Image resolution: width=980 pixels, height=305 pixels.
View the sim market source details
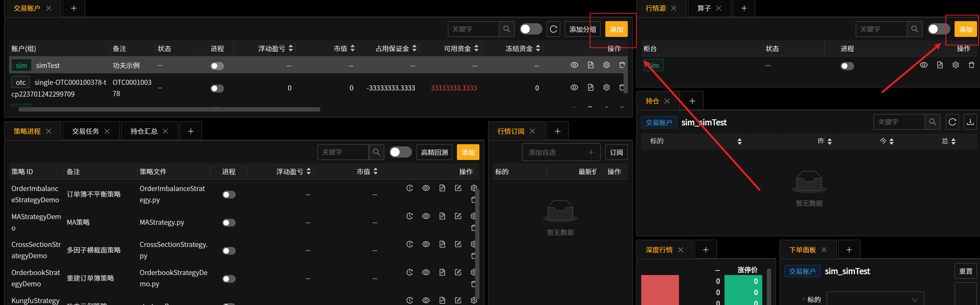pyautogui.click(x=923, y=65)
